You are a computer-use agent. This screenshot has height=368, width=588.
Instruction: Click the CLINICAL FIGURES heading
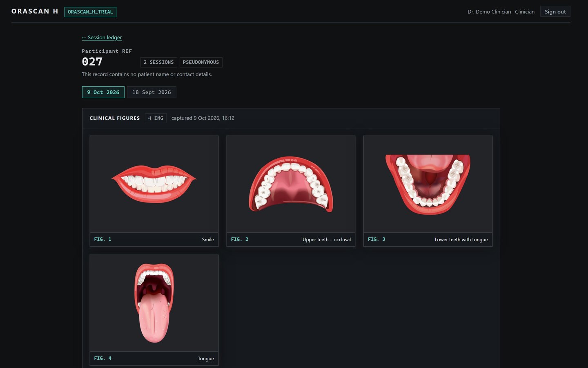tap(115, 118)
